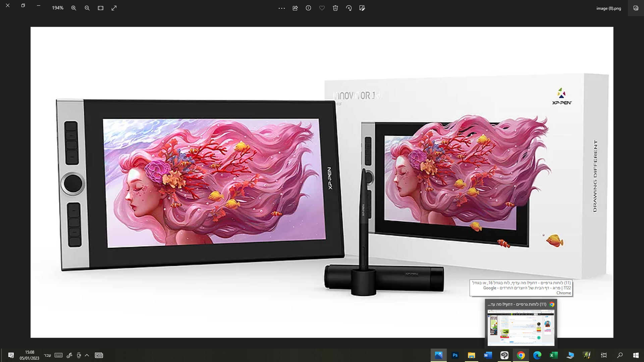
Task: Rotate the image
Action: click(x=349, y=8)
